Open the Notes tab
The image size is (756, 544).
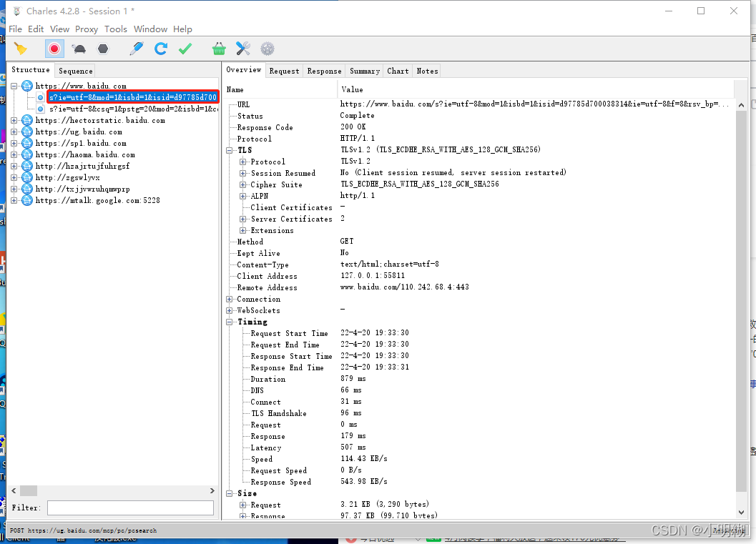(427, 71)
